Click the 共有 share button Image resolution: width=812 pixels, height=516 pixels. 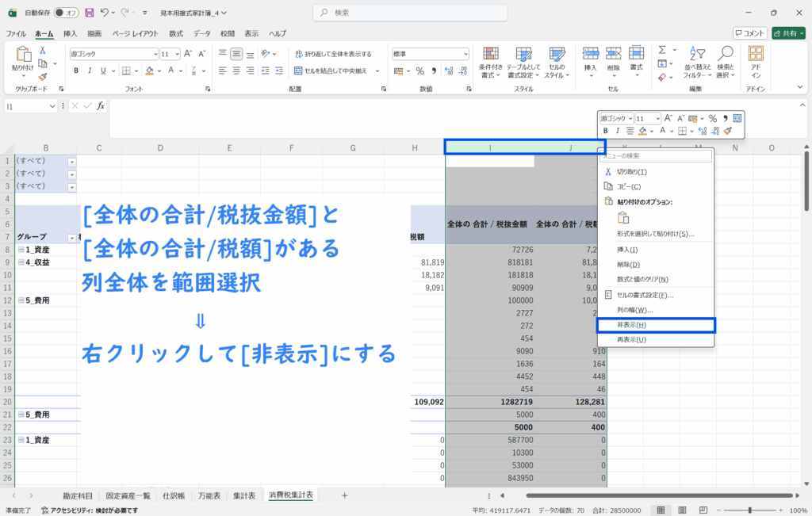(788, 33)
